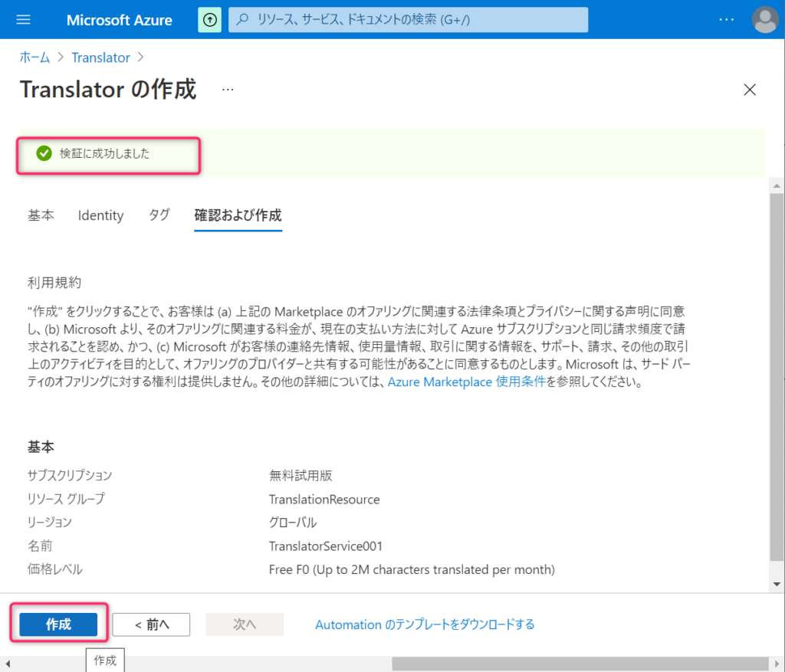Click the 価格レベル label
The image size is (785, 672).
[x=55, y=569]
